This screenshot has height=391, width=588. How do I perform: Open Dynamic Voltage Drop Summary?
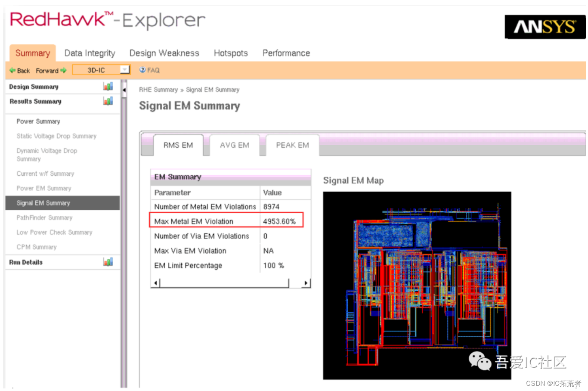point(47,155)
